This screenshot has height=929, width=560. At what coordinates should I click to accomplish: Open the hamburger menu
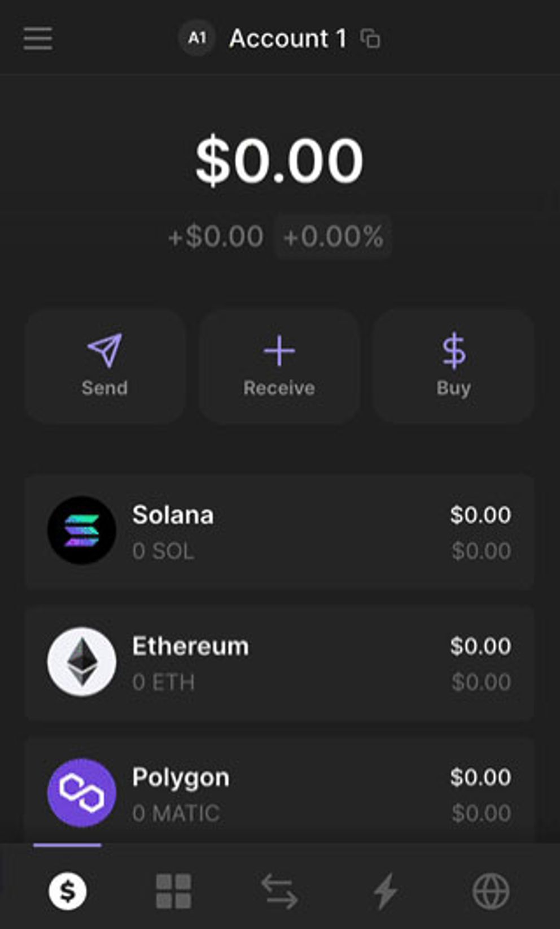(38, 38)
